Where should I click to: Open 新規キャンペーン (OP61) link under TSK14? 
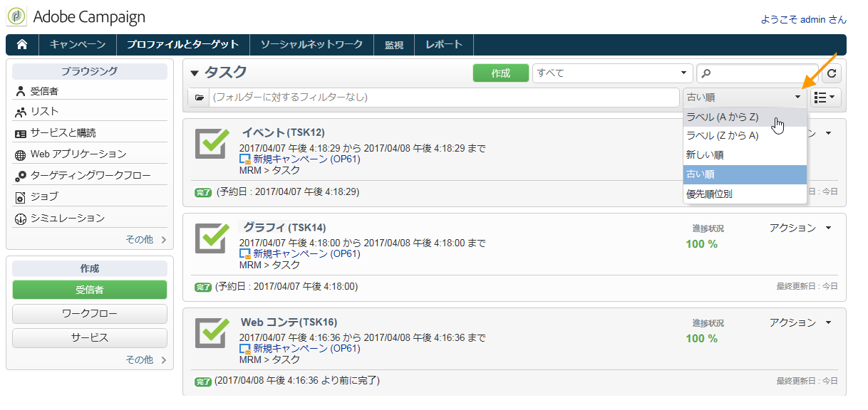click(x=307, y=253)
